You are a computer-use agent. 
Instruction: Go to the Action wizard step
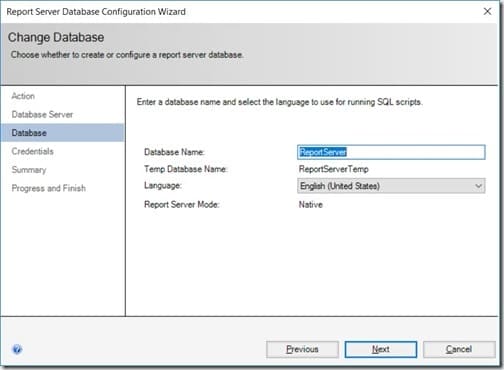coord(23,96)
